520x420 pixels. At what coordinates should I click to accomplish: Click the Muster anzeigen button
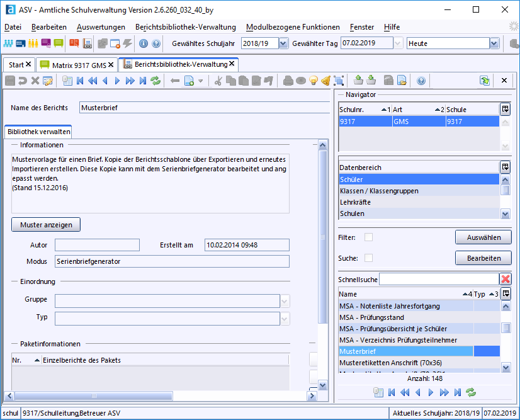click(46, 225)
